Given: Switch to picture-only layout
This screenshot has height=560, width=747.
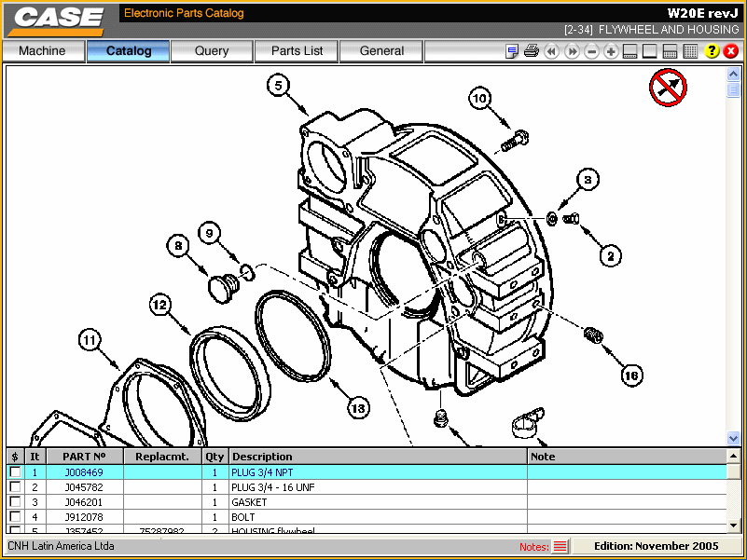Looking at the screenshot, I should click(650, 51).
